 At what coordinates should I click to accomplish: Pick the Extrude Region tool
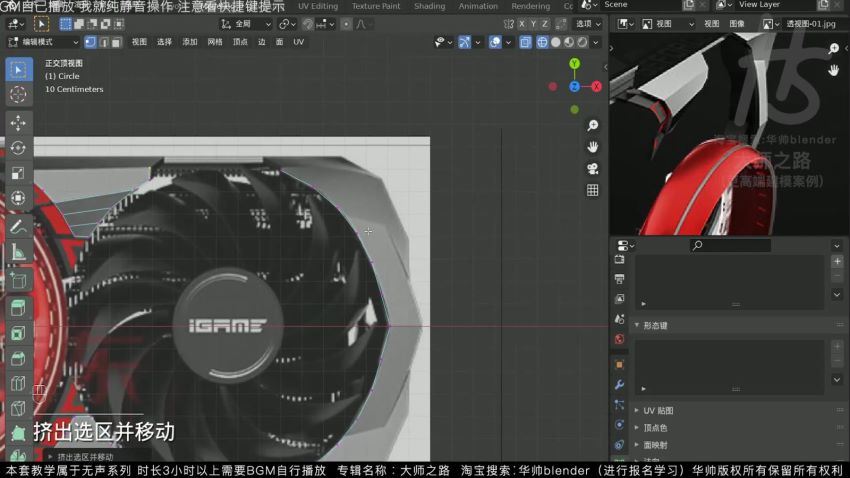pos(18,308)
